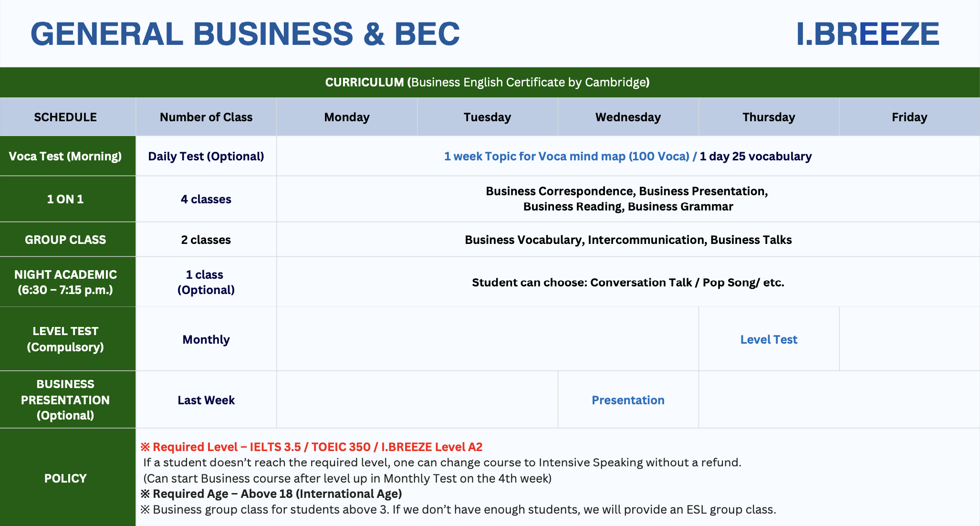The image size is (980, 526).
Task: Select the Wednesday column header
Action: click(x=628, y=117)
